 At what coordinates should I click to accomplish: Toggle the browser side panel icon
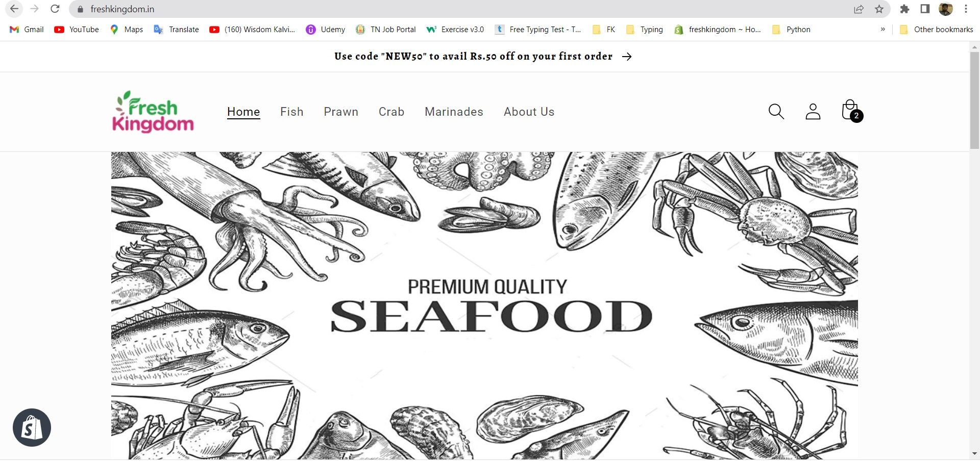925,9
